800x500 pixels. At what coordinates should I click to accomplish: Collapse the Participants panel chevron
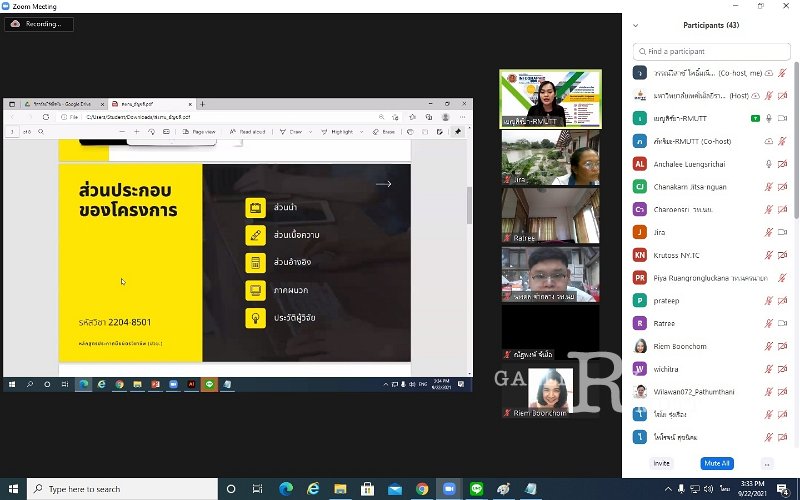pyautogui.click(x=636, y=25)
